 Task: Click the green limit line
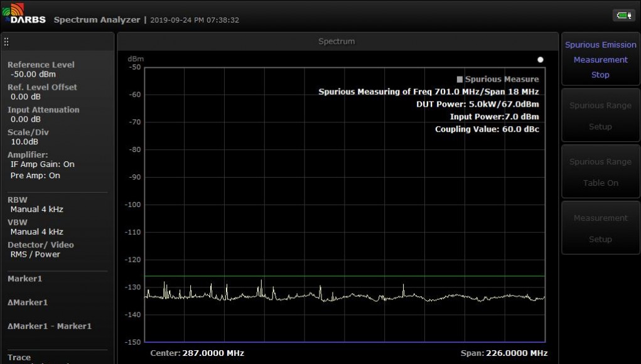[x=345, y=276]
